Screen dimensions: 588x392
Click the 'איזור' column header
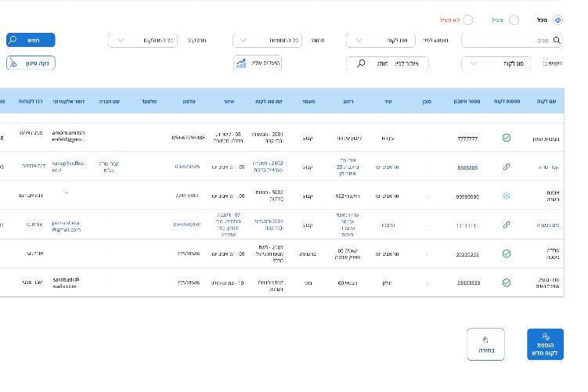[229, 102]
